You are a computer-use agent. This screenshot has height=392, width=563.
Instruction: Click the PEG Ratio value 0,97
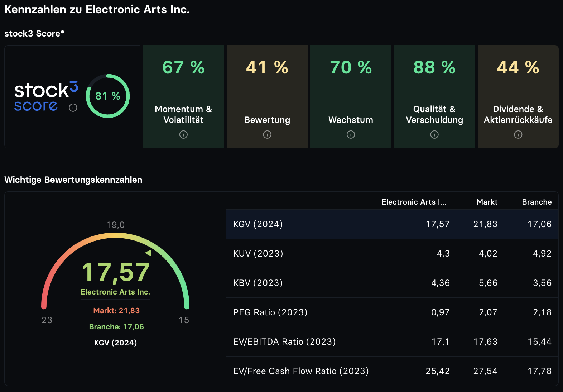pos(440,312)
